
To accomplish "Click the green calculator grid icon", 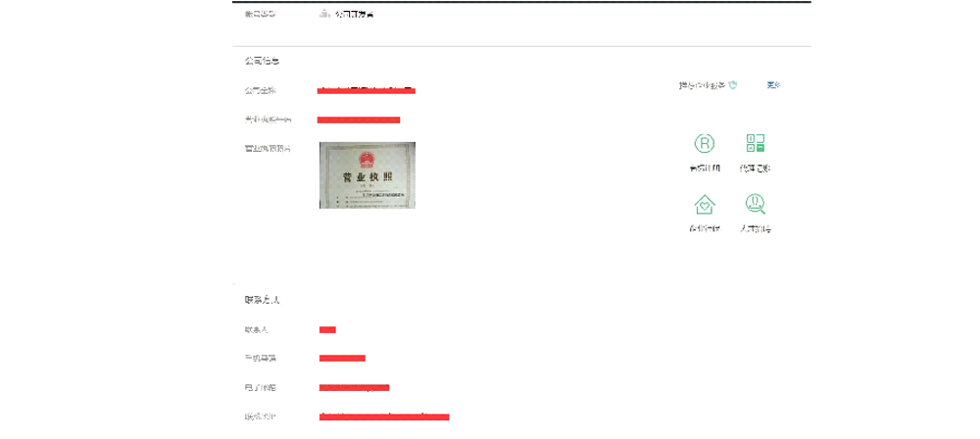I will [755, 144].
